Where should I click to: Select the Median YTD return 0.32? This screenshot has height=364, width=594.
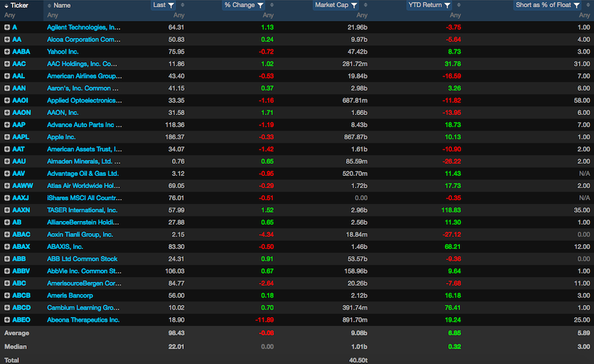(x=454, y=346)
